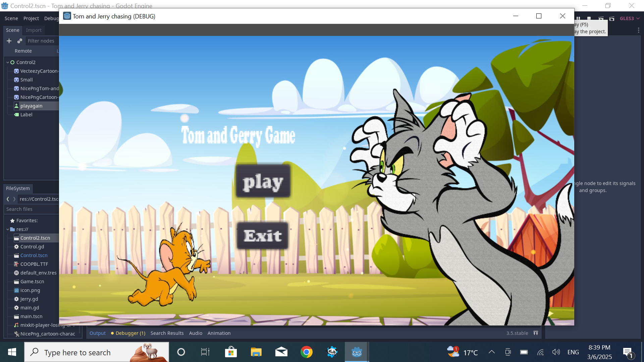Click the taskbar search box
This screenshot has width=644, height=362.
(x=97, y=352)
